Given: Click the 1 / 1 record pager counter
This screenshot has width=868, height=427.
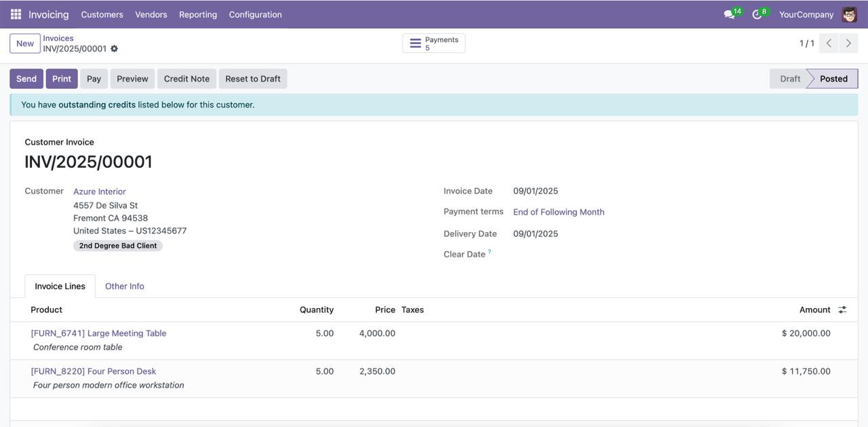Looking at the screenshot, I should pos(807,43).
